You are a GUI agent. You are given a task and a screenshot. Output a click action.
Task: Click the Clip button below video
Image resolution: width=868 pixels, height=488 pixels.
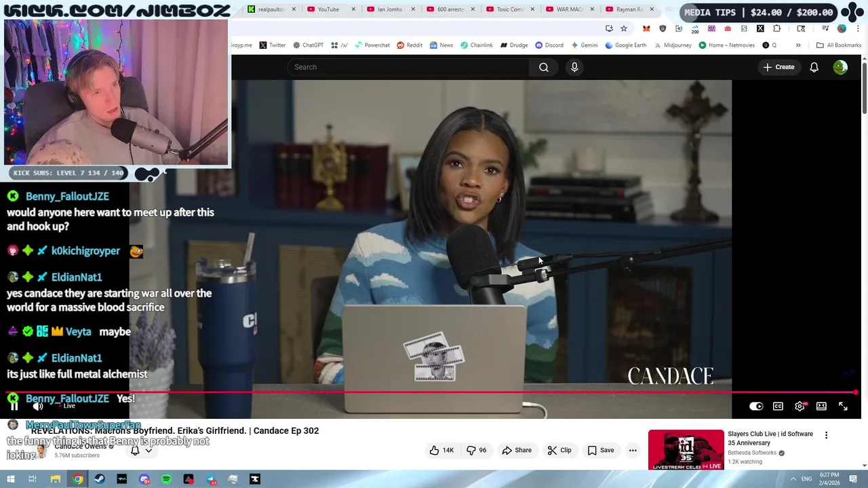point(559,450)
